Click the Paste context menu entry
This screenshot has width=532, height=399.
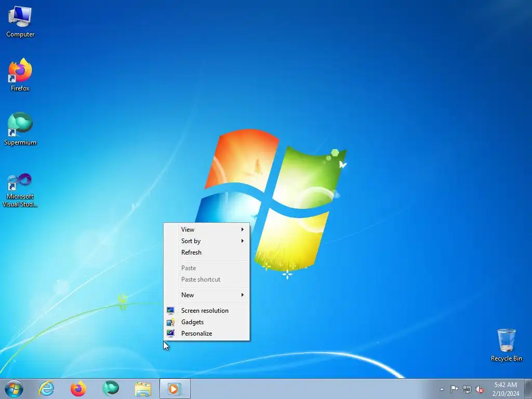point(207,268)
